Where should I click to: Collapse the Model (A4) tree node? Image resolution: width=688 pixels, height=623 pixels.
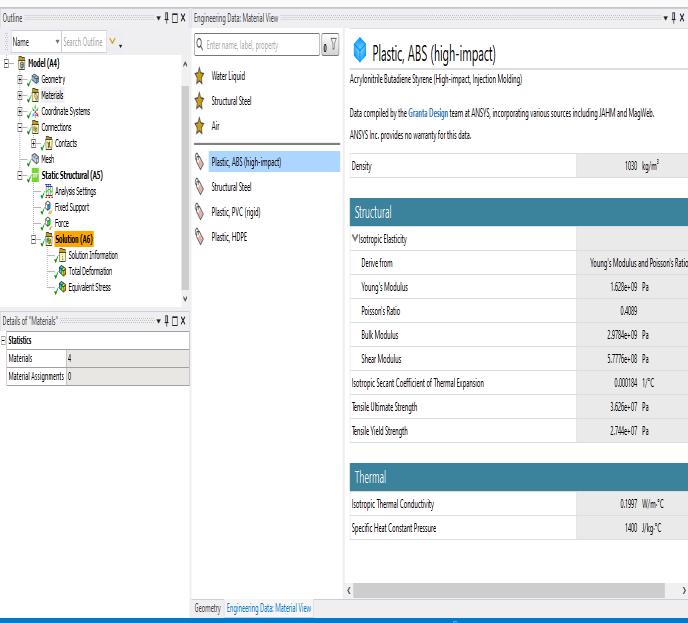click(7, 63)
